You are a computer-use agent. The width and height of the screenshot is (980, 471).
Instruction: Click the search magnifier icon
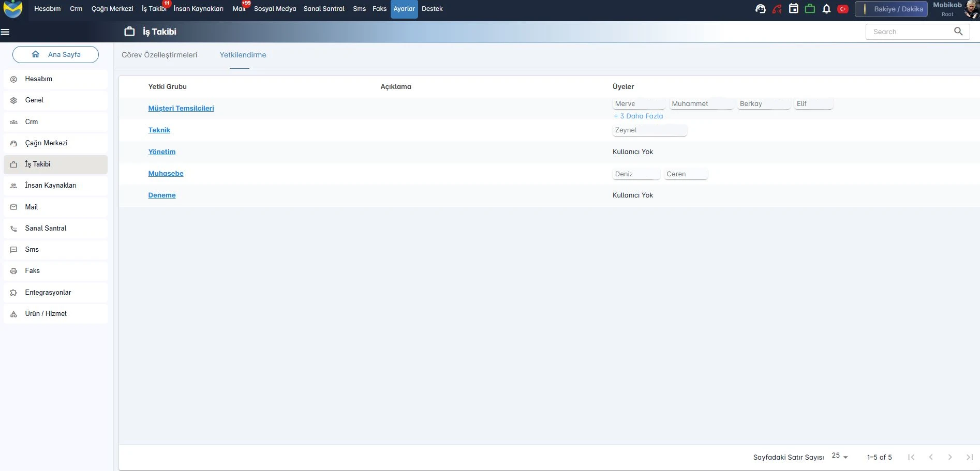tap(958, 32)
